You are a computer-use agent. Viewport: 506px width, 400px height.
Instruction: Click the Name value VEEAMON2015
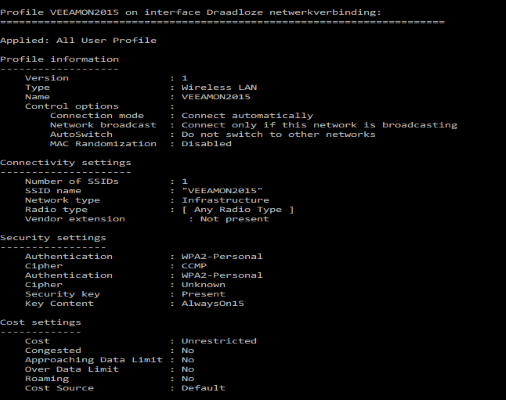pyautogui.click(x=216, y=97)
